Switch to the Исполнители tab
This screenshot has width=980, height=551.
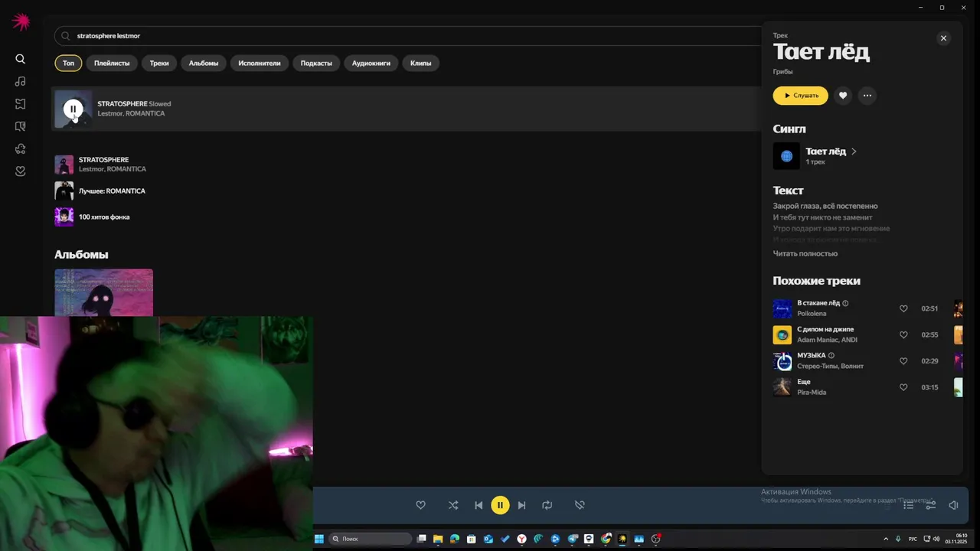click(x=260, y=63)
